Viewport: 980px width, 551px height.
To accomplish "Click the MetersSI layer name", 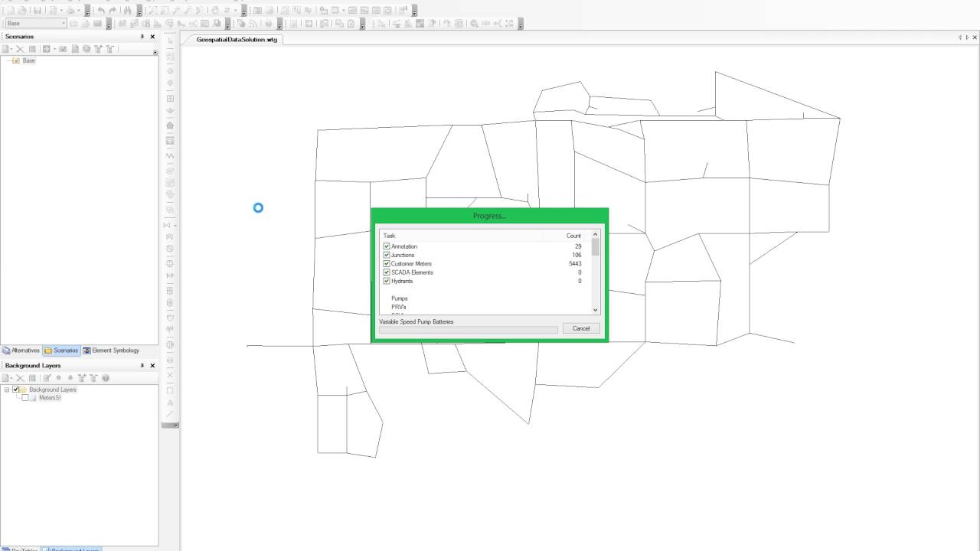I will [50, 398].
